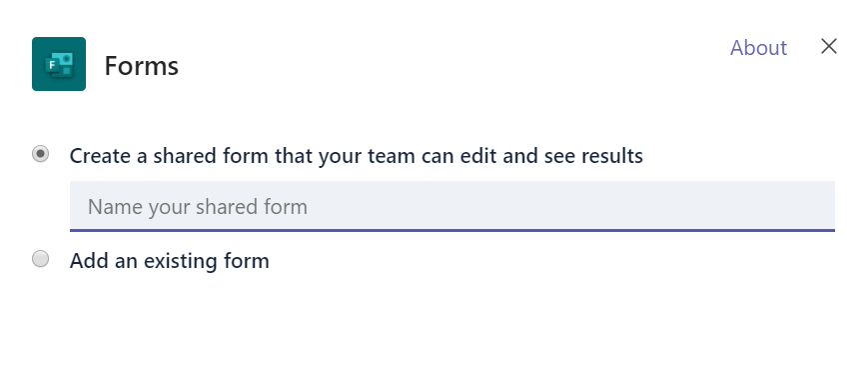
Task: Click the 'Name your shared form' placeholder text
Action: click(x=198, y=207)
